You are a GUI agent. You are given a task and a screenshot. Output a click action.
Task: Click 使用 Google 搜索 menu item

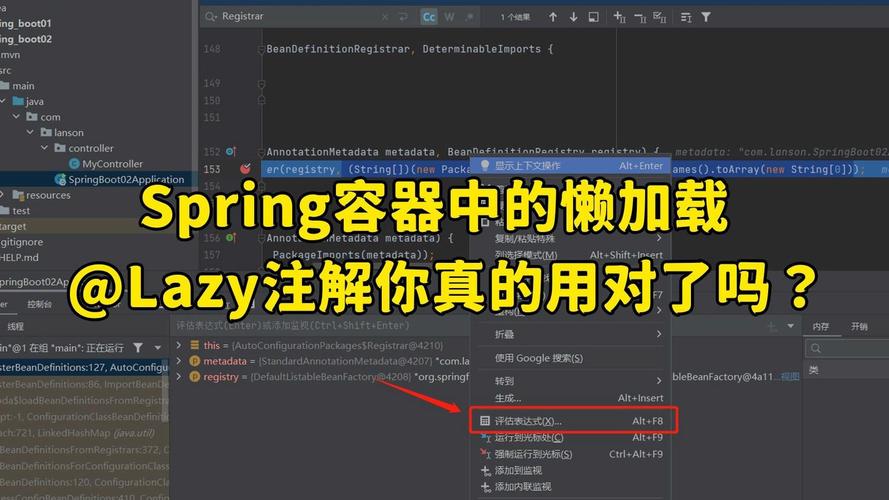571,358
